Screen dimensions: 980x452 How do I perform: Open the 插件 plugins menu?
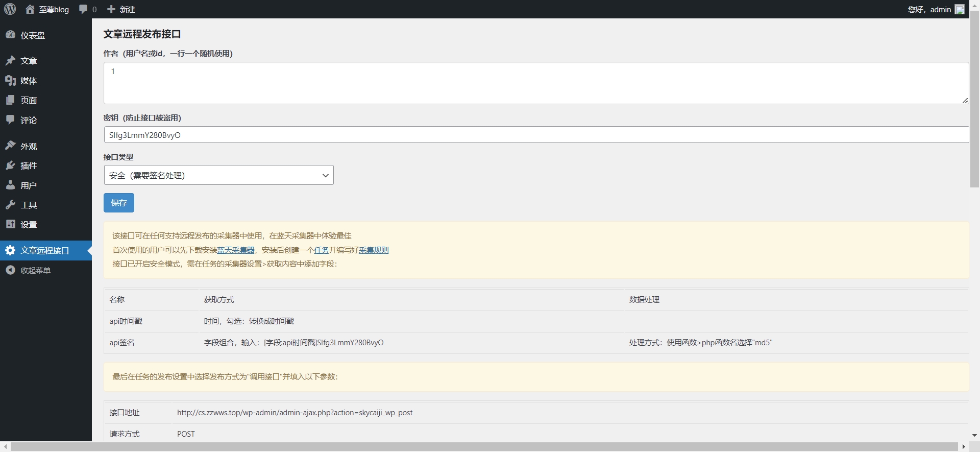pos(29,165)
